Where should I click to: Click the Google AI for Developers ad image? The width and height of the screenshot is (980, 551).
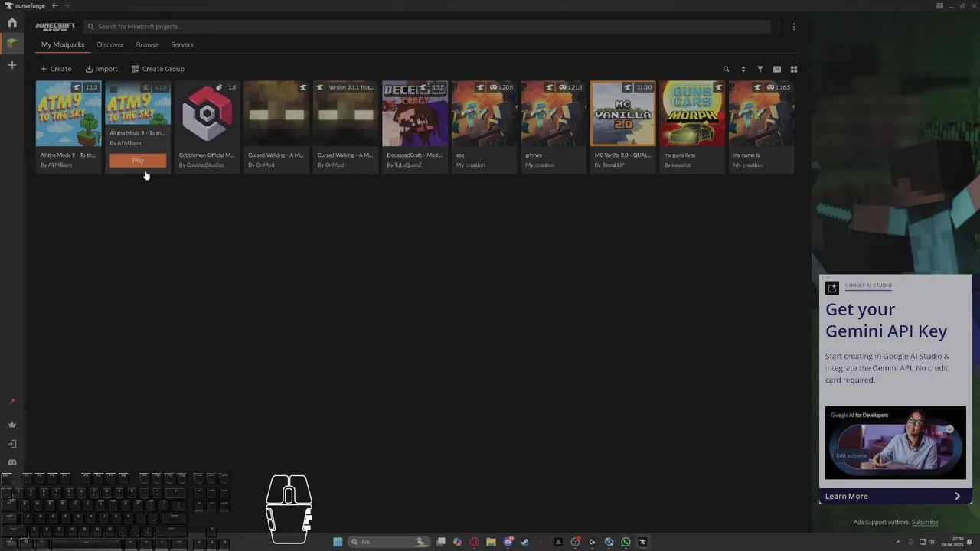click(x=895, y=442)
